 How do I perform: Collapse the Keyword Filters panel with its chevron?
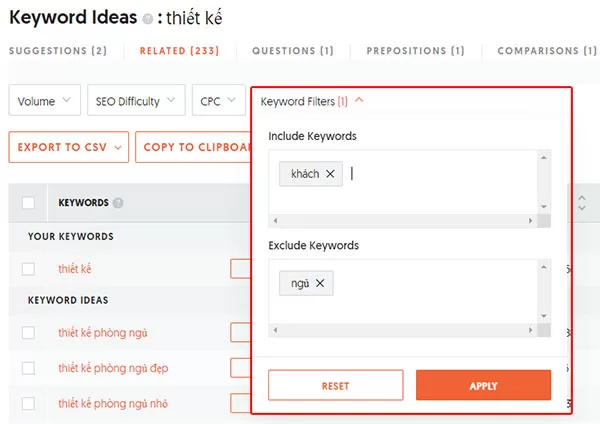[359, 100]
